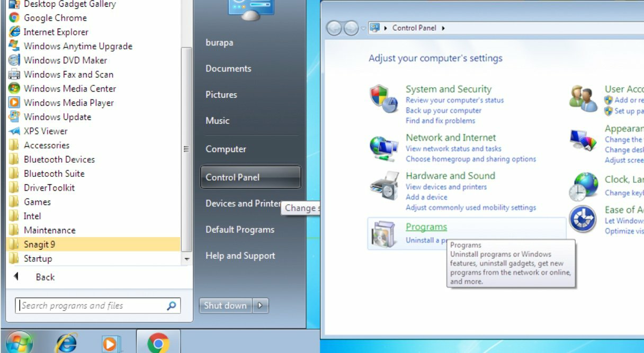This screenshot has height=353, width=644.
Task: Click the search magnifier icon in Start menu
Action: [171, 305]
